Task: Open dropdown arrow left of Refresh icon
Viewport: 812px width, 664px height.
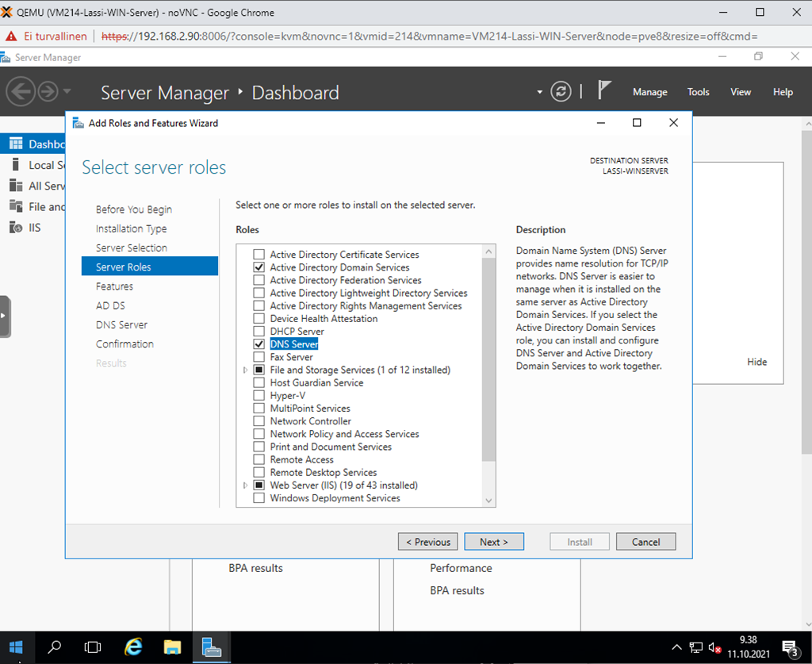Action: pyautogui.click(x=539, y=92)
